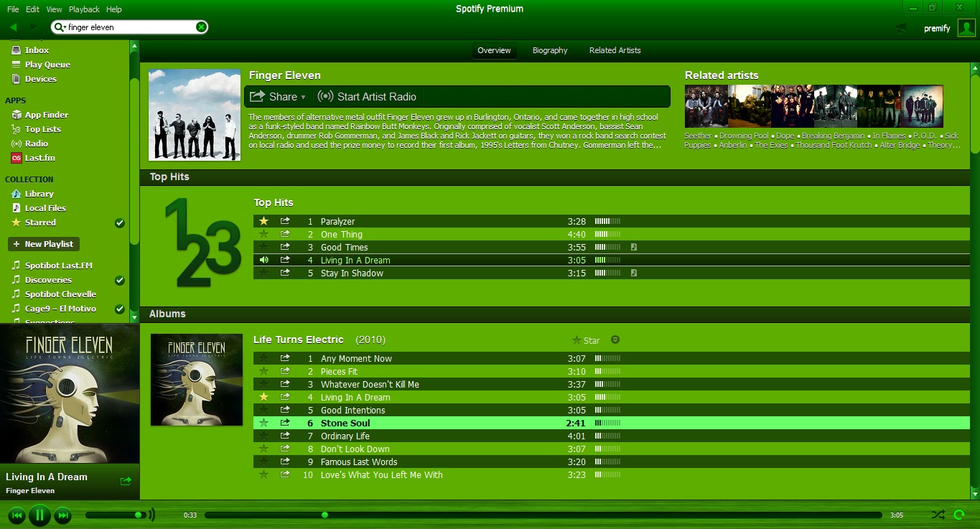The width and height of the screenshot is (980, 529).
Task: Star the One Thing track
Action: click(x=263, y=234)
